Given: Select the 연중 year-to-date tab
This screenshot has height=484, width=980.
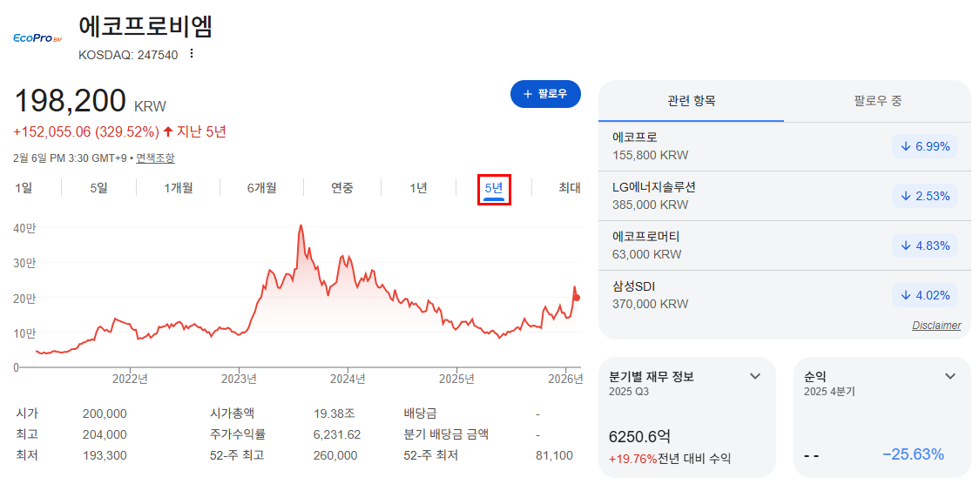Looking at the screenshot, I should (x=341, y=187).
